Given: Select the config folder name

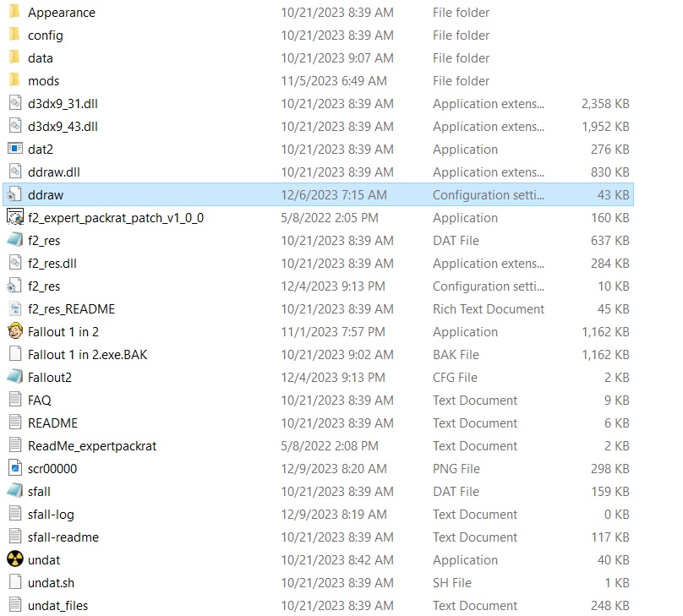Looking at the screenshot, I should (x=46, y=35).
